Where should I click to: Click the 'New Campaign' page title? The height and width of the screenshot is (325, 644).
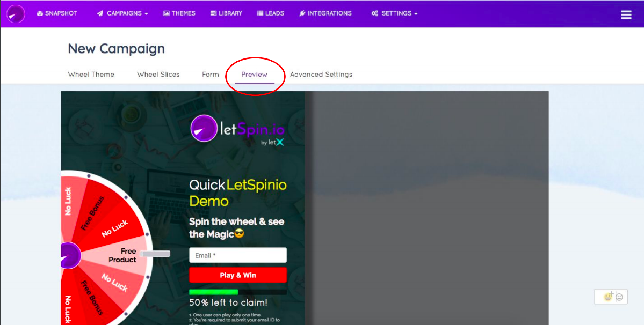point(116,49)
